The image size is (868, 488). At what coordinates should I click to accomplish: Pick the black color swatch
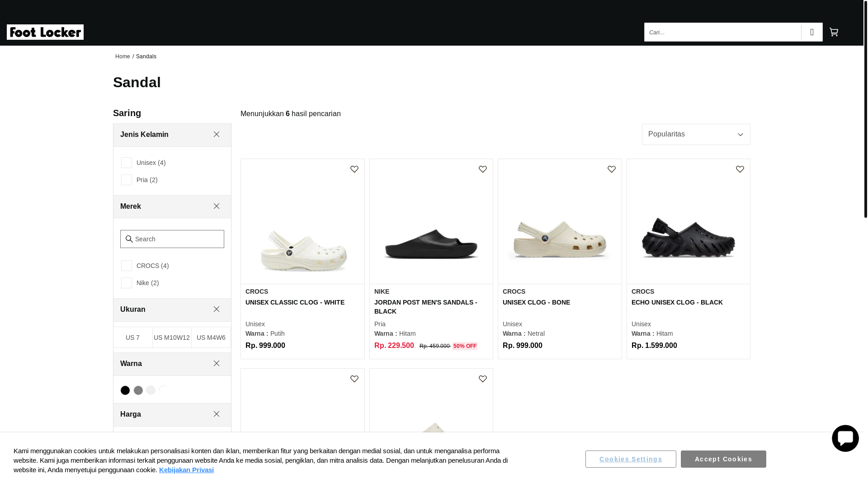click(x=125, y=390)
